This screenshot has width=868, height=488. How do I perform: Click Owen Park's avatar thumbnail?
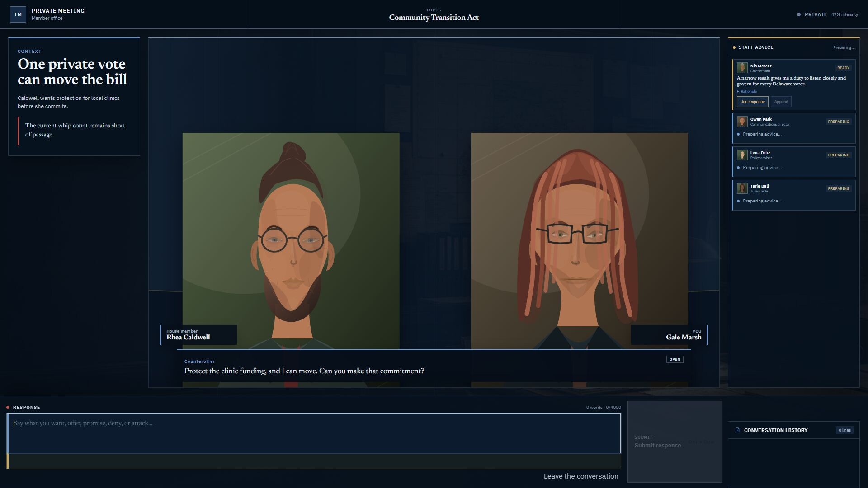pos(742,121)
